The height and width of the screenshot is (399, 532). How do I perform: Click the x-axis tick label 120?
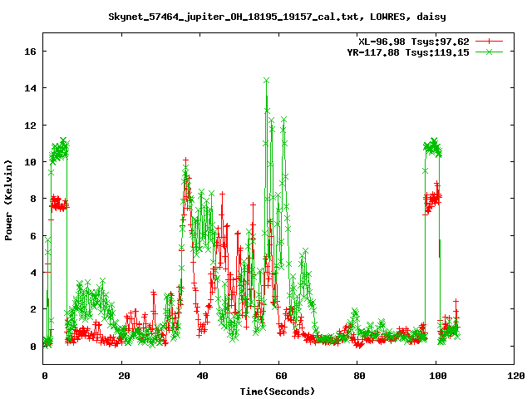click(516, 376)
